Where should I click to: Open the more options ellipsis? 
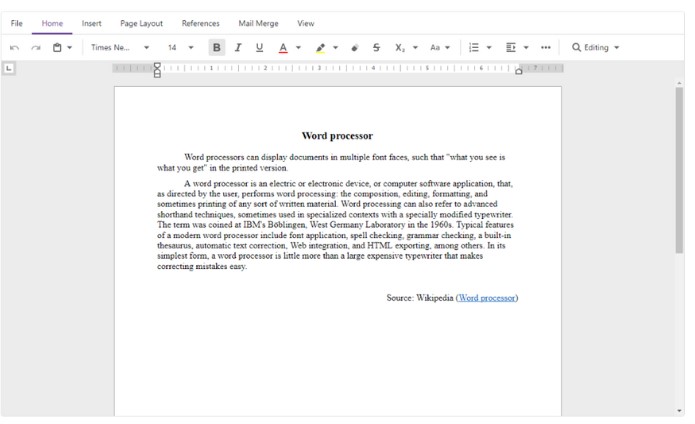545,48
